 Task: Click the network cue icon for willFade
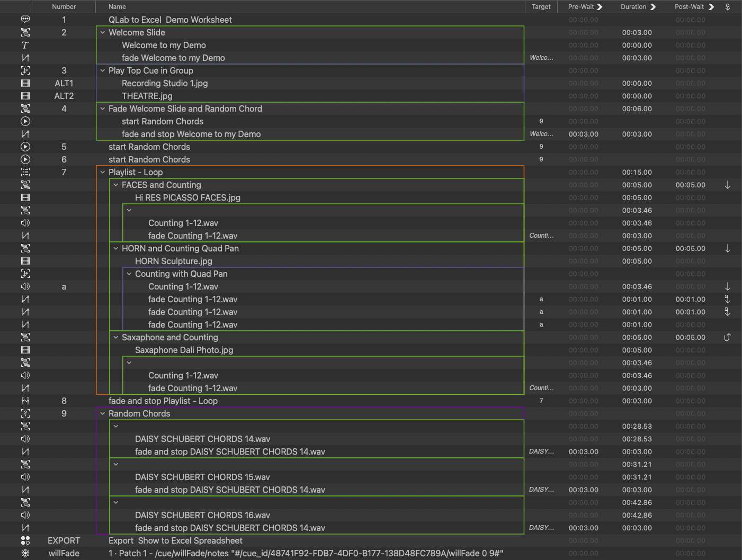25,553
